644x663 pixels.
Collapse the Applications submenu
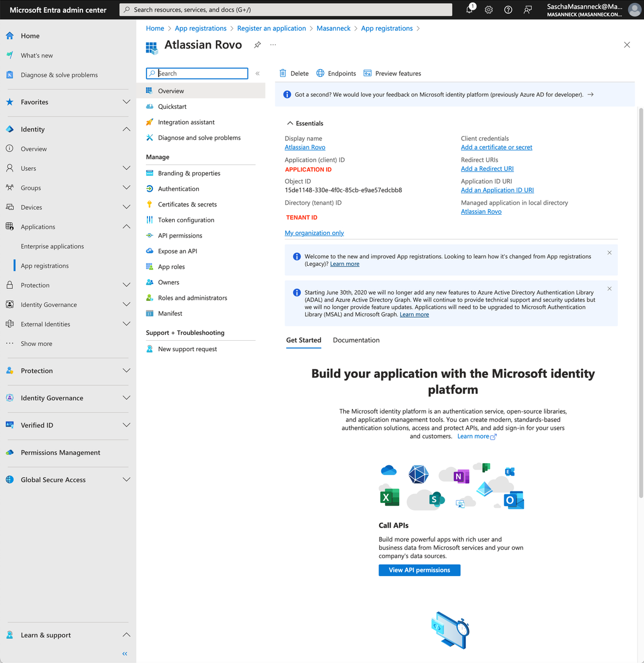coord(126,227)
